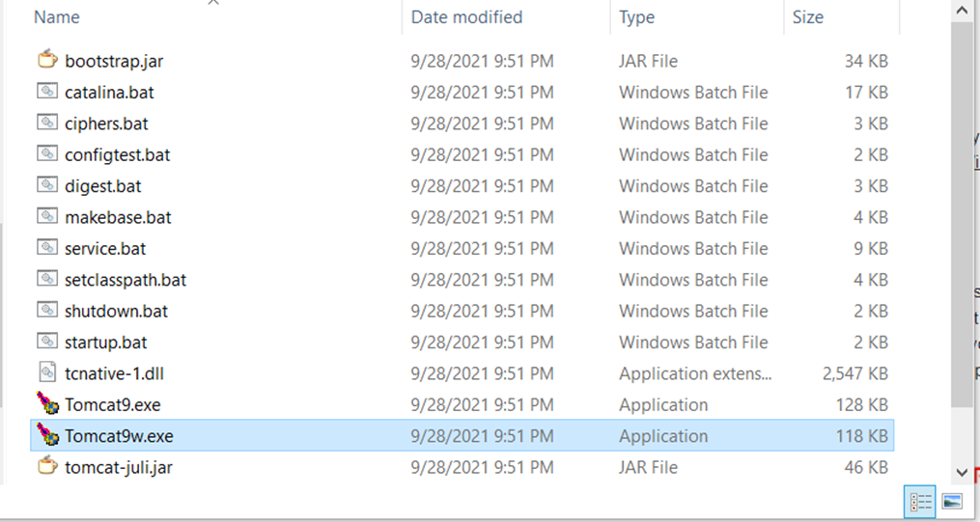Select the file name configtest.bat

pos(118,154)
